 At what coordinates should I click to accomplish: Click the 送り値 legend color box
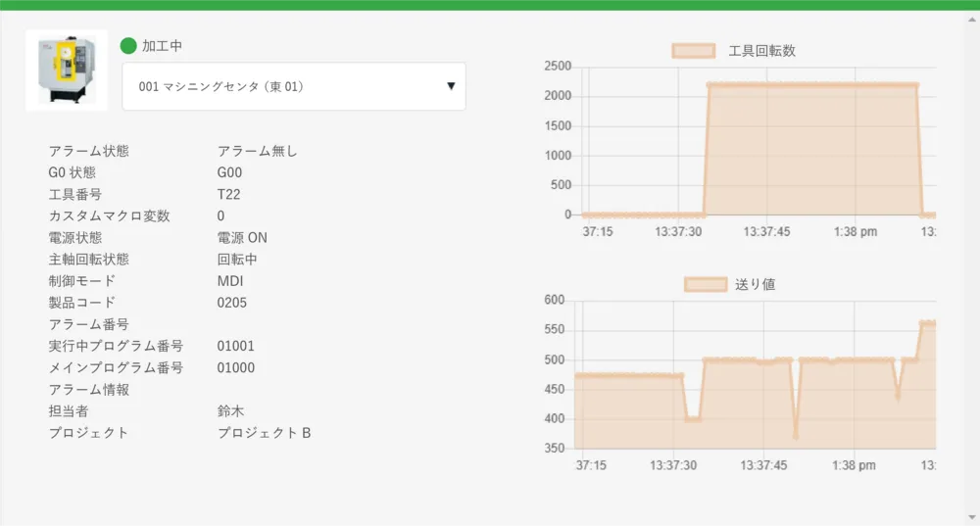[705, 284]
